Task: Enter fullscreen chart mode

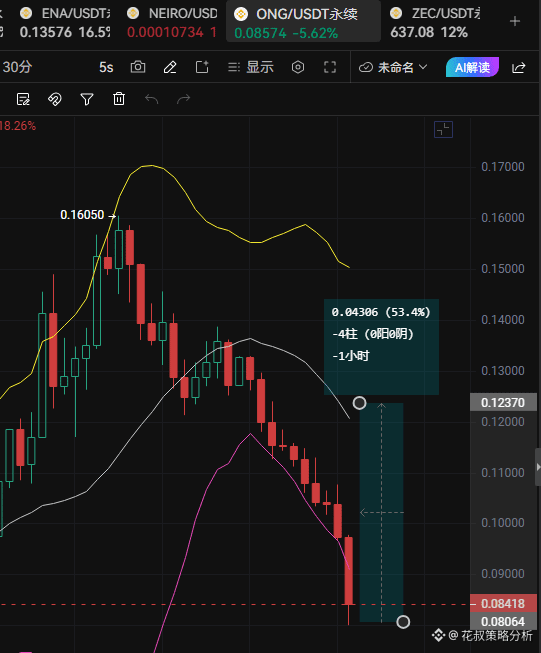Action: pos(330,67)
